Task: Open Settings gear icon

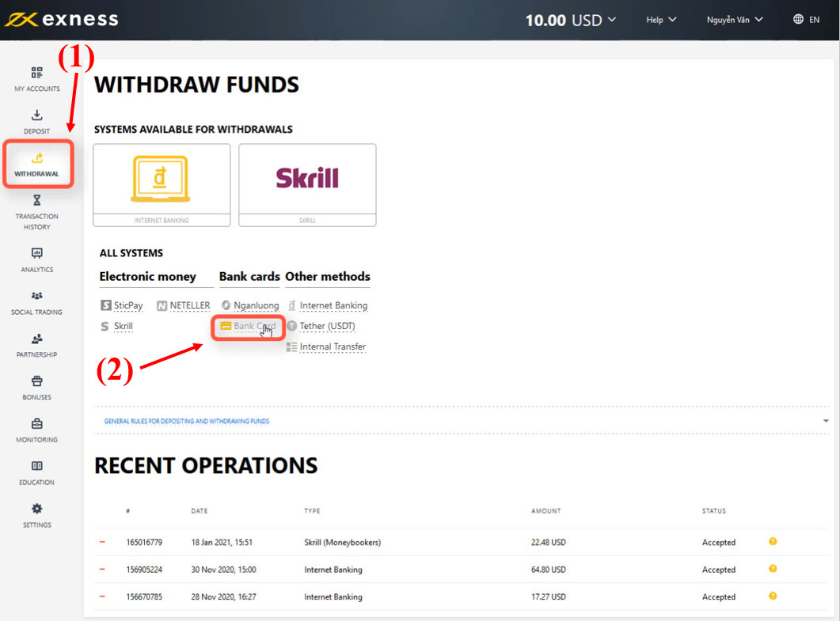Action: (37, 509)
